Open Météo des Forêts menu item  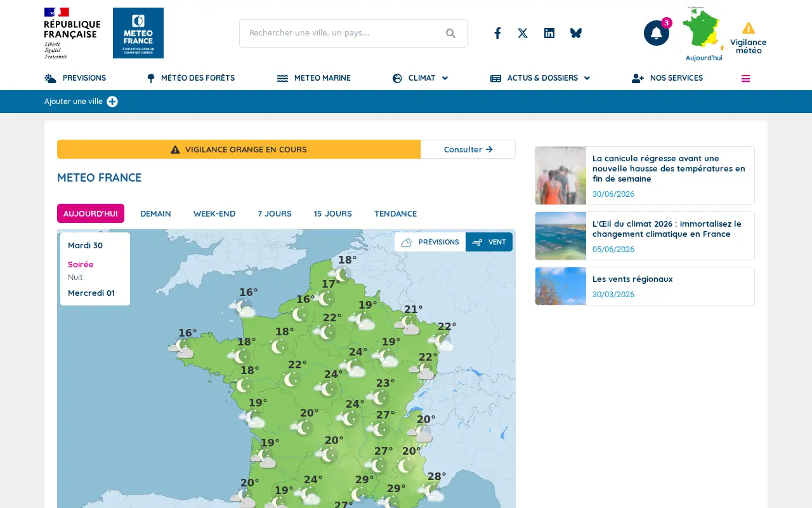pos(191,79)
